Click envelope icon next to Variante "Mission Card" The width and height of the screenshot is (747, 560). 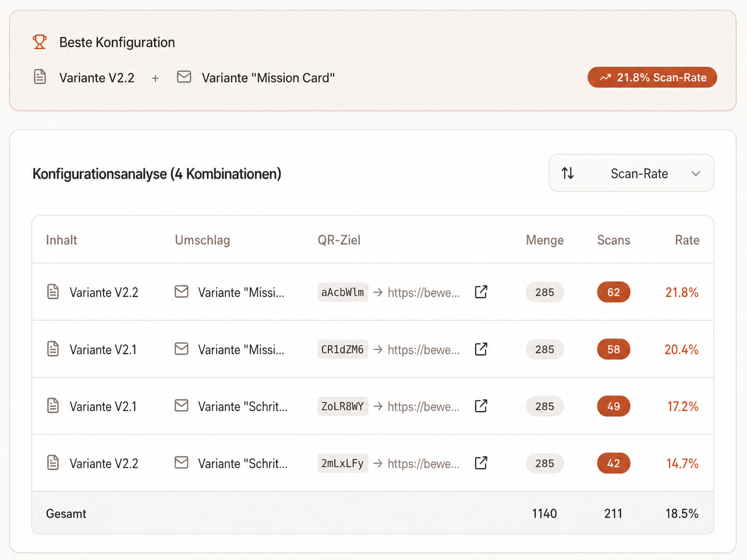(x=184, y=77)
